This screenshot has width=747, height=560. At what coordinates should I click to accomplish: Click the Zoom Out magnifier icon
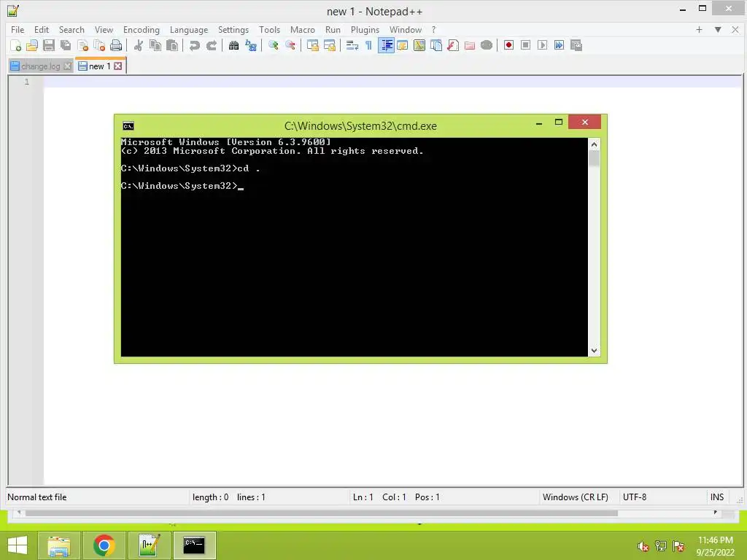pos(290,45)
